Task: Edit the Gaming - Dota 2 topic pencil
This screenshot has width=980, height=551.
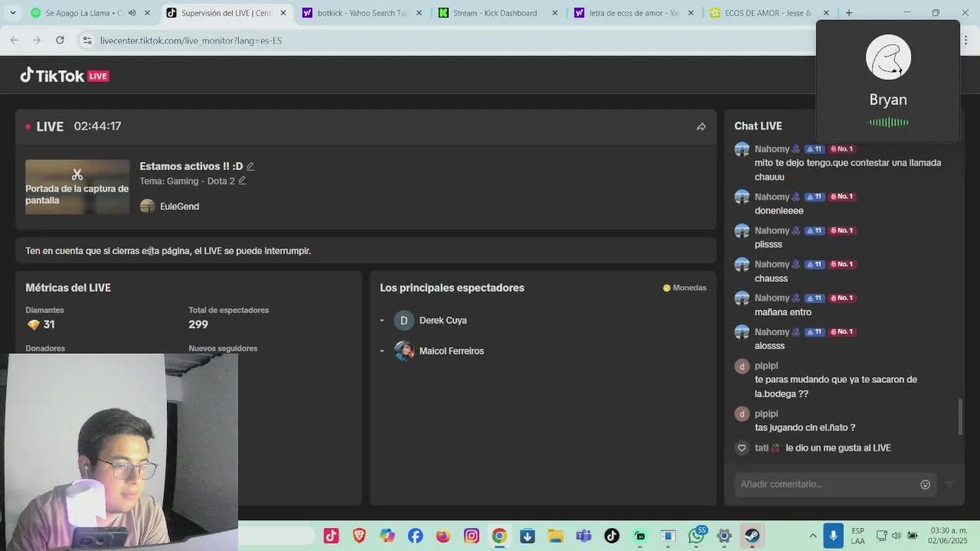Action: coord(242,181)
